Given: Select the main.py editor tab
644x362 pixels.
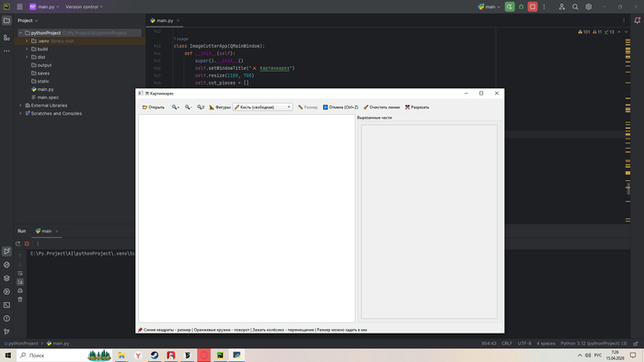Looking at the screenshot, I should coord(165,20).
